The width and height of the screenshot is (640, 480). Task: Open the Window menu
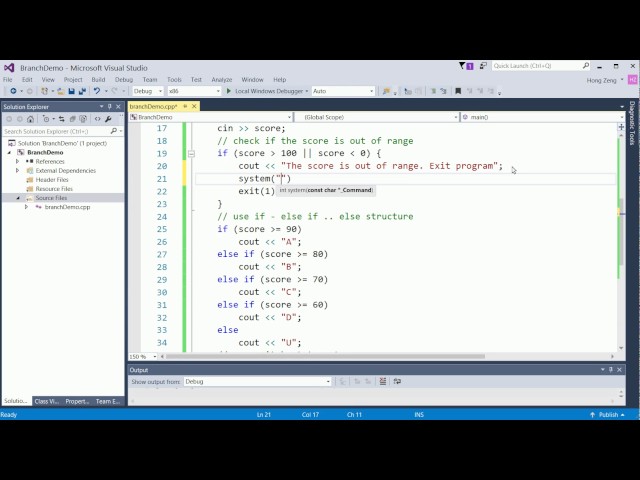(252, 80)
